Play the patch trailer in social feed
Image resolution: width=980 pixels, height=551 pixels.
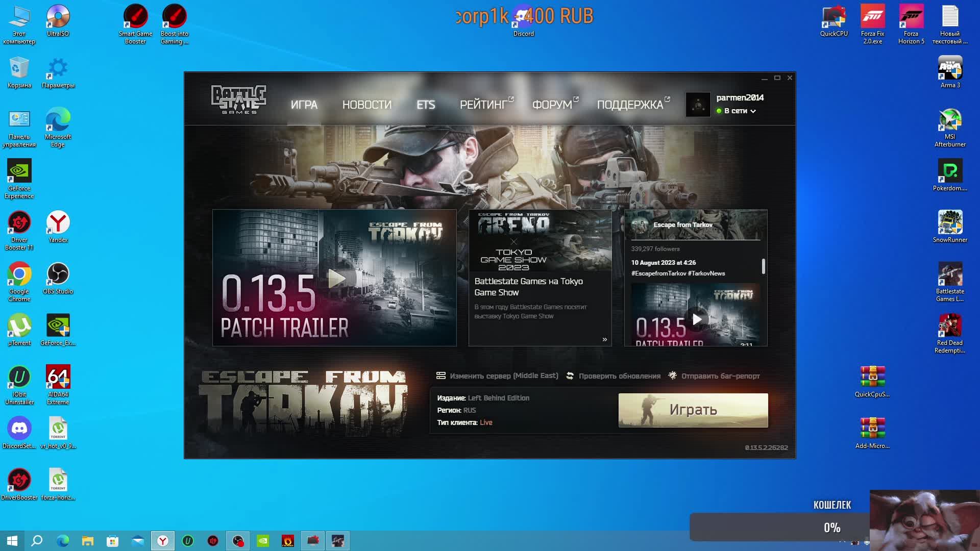coord(697,320)
